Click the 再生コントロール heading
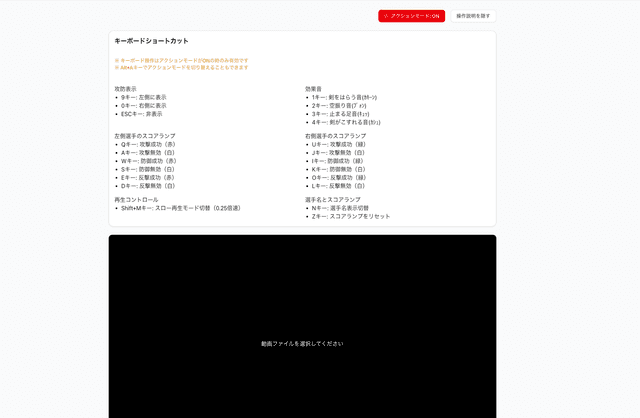The height and width of the screenshot is (418, 640). coord(136,200)
